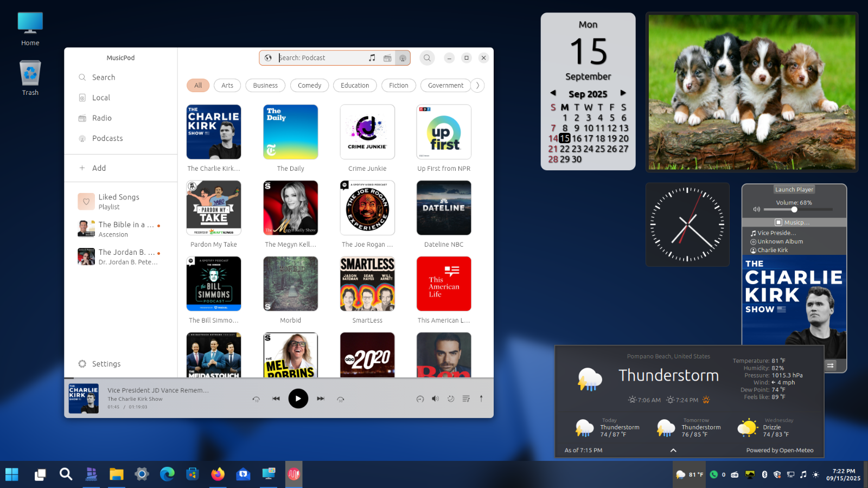This screenshot has height=488, width=868.
Task: Select the Comedy genre filter chip
Action: (309, 86)
